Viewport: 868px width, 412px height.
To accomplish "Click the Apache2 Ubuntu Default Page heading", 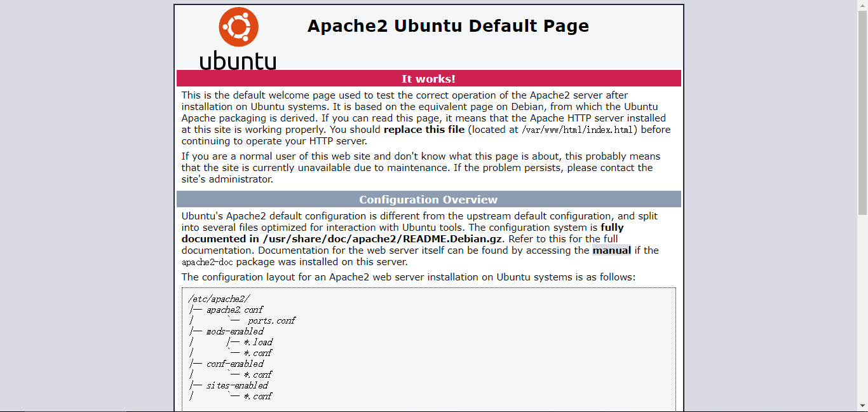I will point(448,26).
